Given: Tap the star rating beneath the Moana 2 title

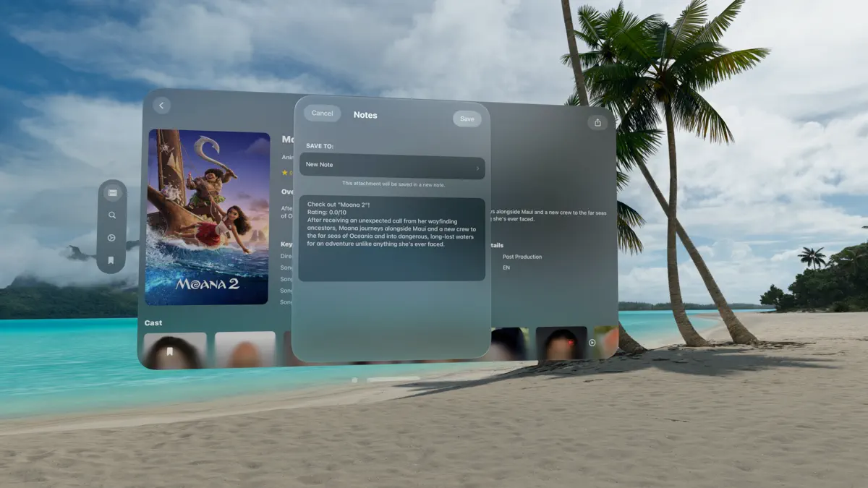Looking at the screenshot, I should click(287, 174).
